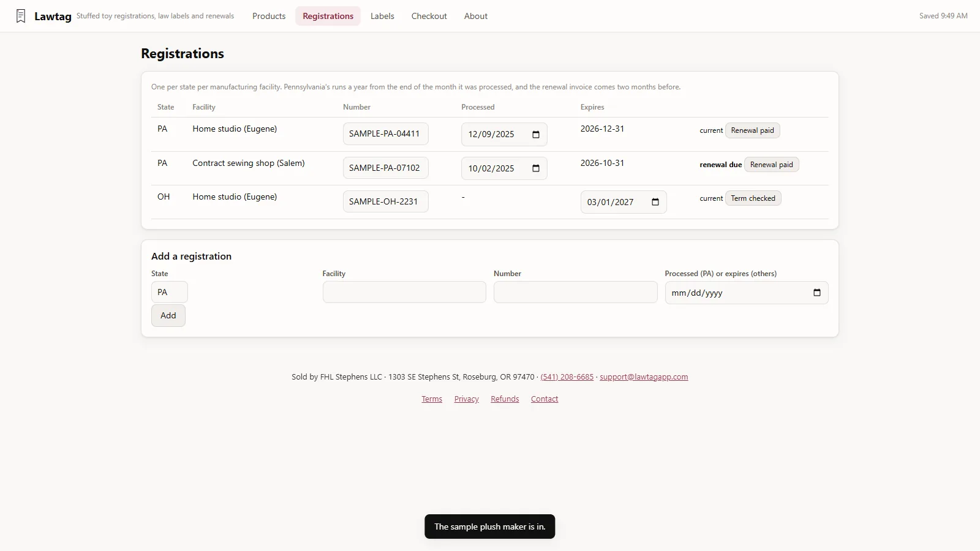
Task: Click the Lawtag brand name
Action: click(x=53, y=17)
